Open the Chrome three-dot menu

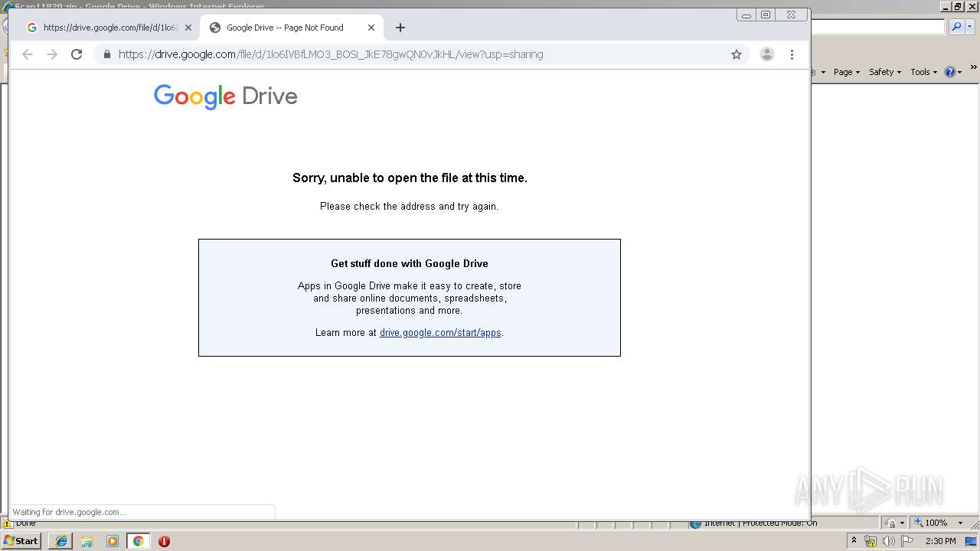pos(792,54)
